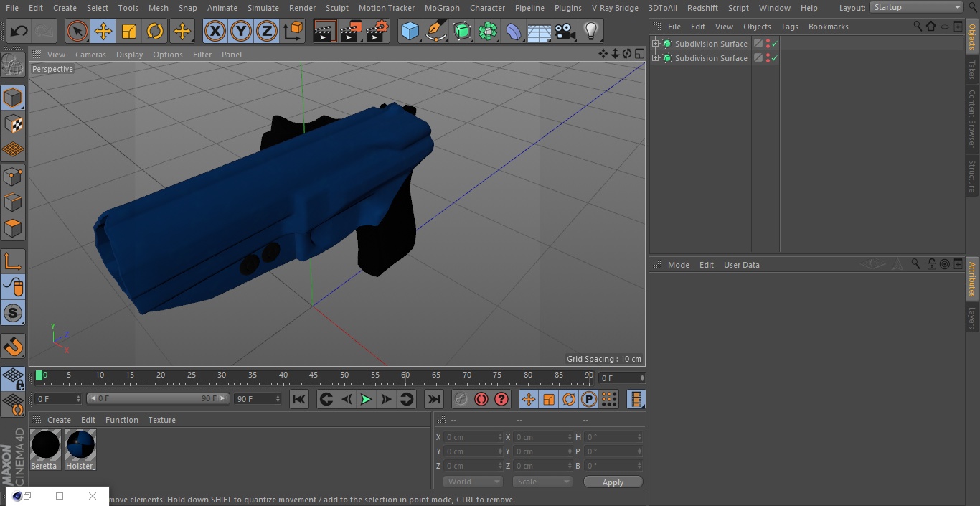980x506 pixels.
Task: Switch to Edges mode
Action: click(13, 202)
